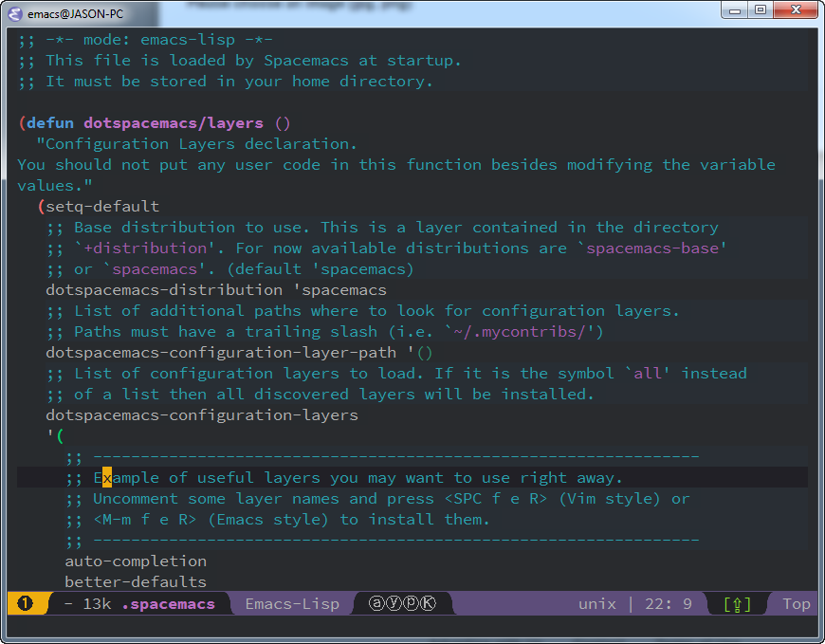The height and width of the screenshot is (644, 825).
Task: Click the dotspacemacs/layers function name
Action: tap(174, 123)
